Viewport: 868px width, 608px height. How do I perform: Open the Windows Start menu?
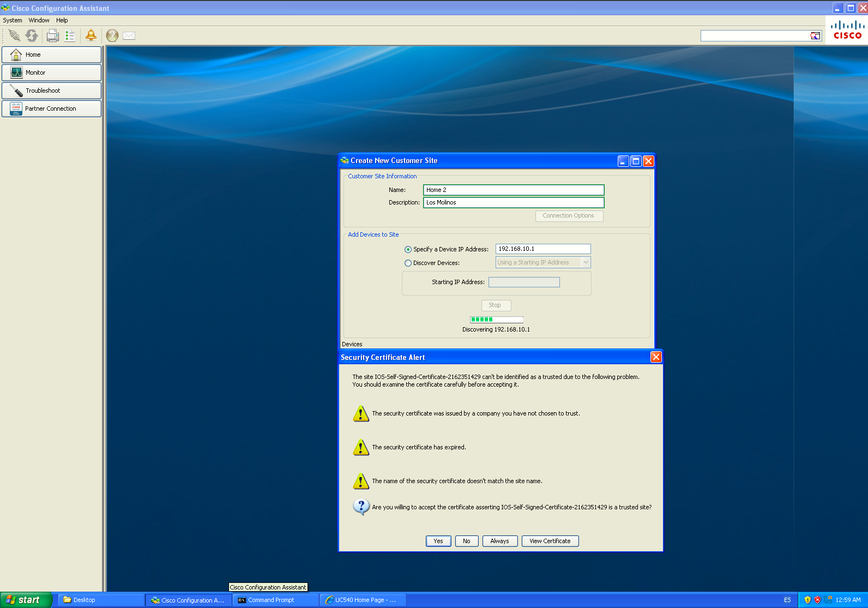point(26,600)
